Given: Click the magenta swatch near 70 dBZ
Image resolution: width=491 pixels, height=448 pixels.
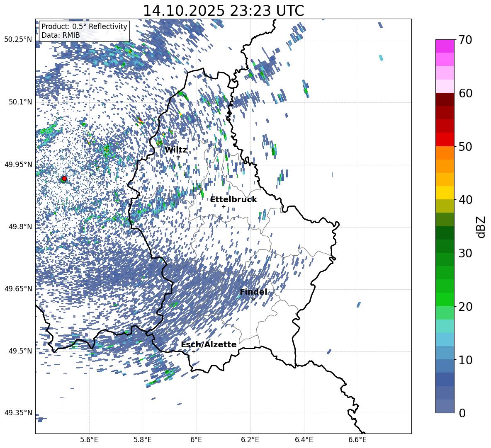Looking at the screenshot, I should click(x=445, y=46).
